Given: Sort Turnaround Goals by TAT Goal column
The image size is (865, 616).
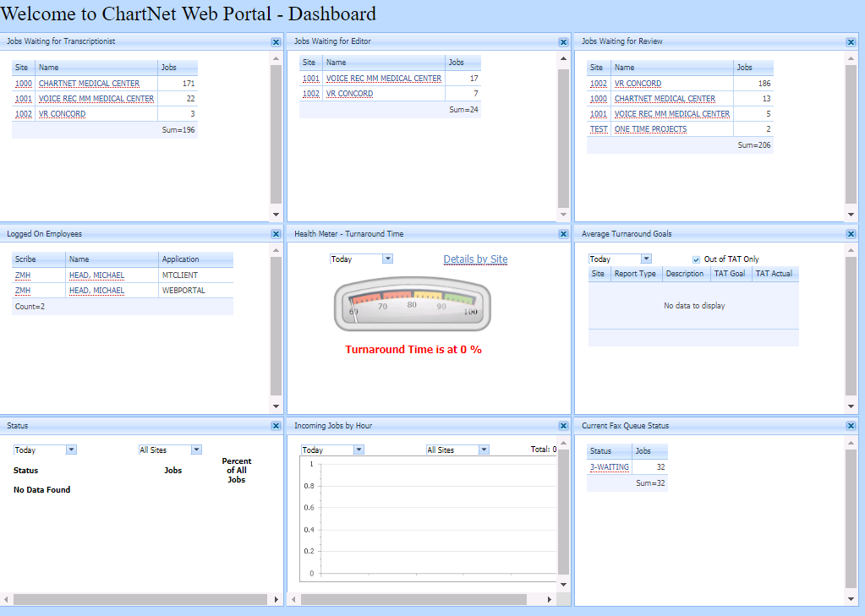Looking at the screenshot, I should tap(731, 274).
